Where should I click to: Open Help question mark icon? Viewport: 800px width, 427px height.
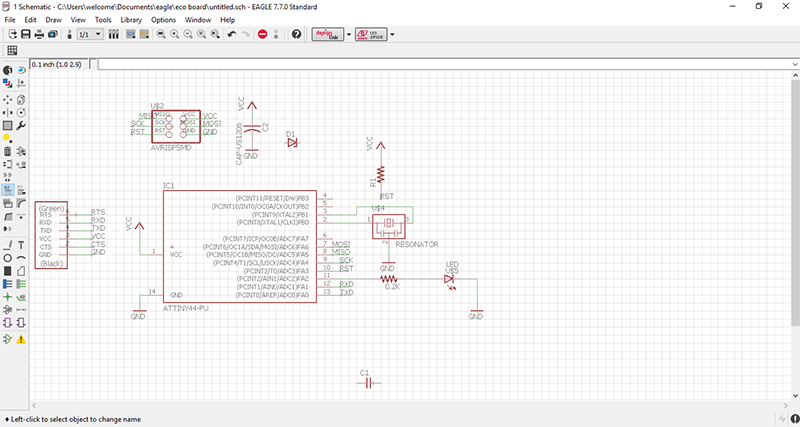click(296, 34)
